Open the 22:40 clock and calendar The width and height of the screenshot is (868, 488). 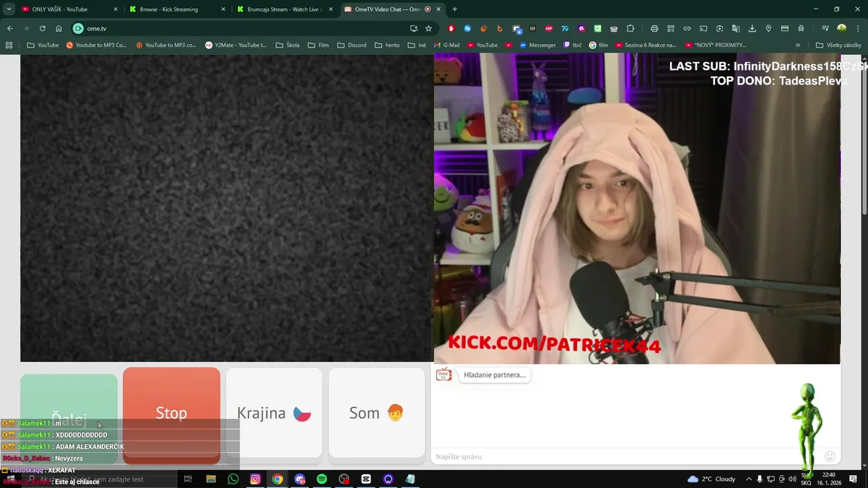828,479
